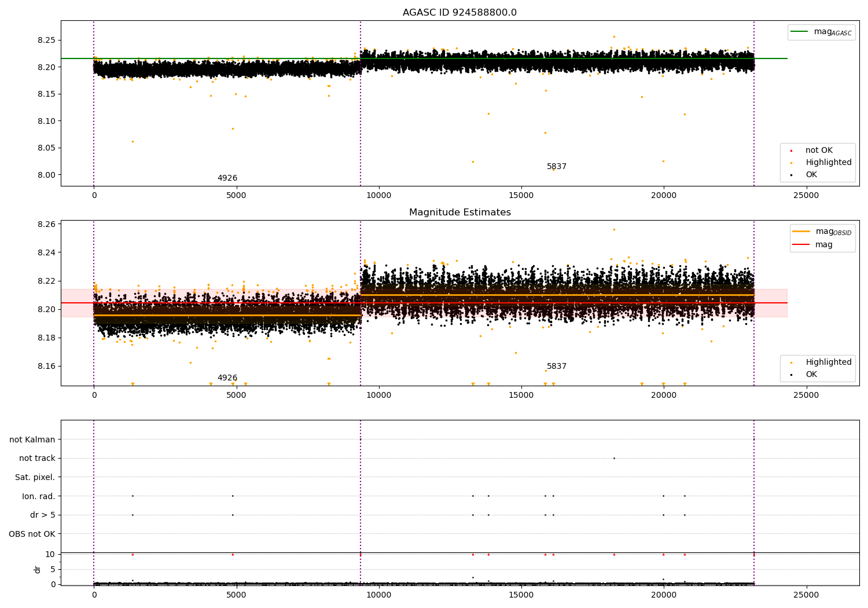Click the "8.25" y-axis tick label
Screen dimensions: 868x608
tap(46, 41)
